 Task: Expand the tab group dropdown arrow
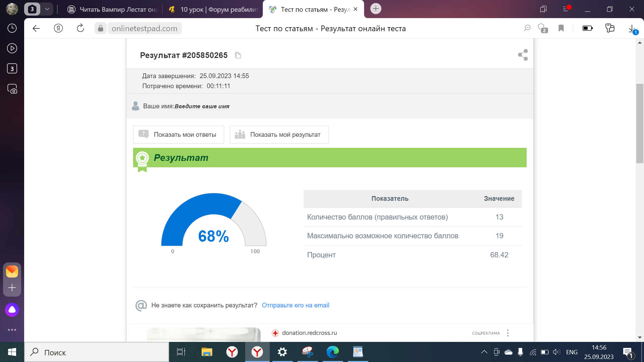click(x=47, y=9)
